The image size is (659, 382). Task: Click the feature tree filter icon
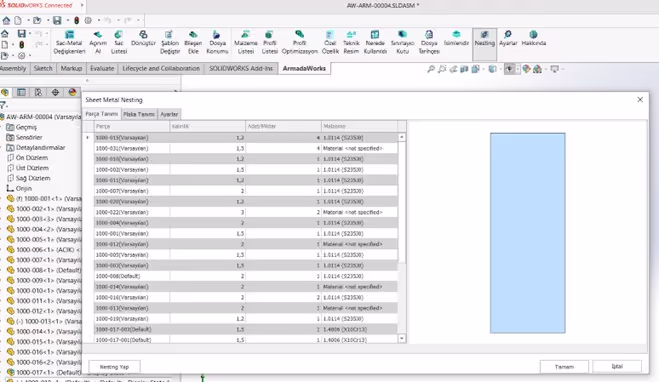pos(4,105)
